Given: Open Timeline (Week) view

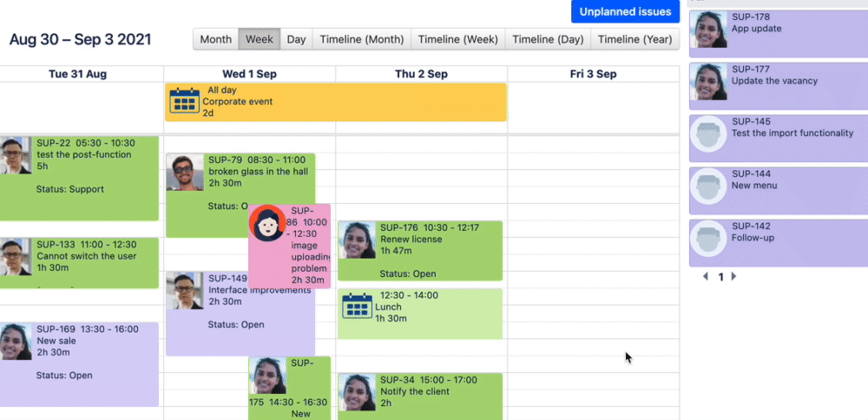Looking at the screenshot, I should (457, 39).
